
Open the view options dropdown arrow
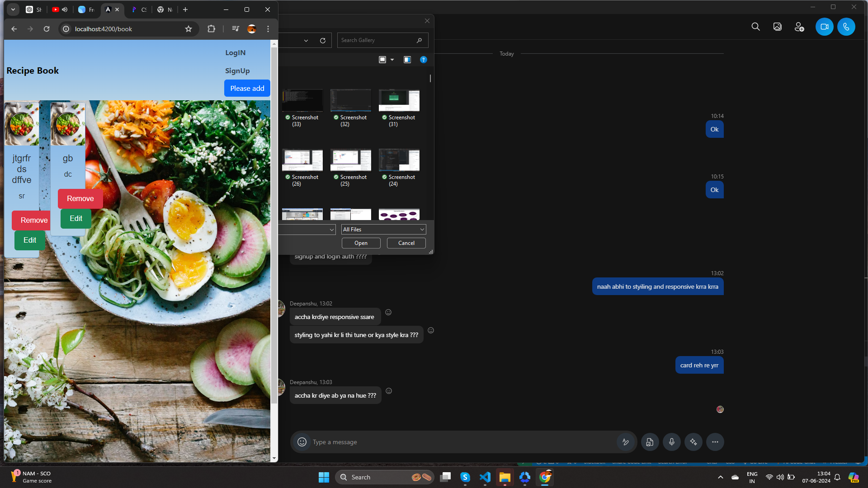coord(392,60)
